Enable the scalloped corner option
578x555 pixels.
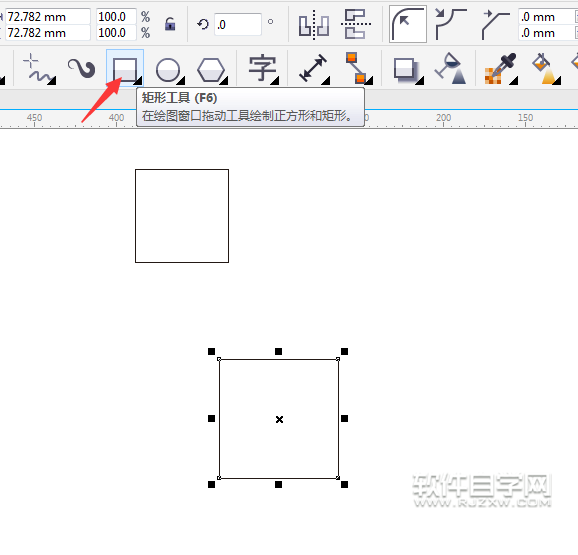451,24
